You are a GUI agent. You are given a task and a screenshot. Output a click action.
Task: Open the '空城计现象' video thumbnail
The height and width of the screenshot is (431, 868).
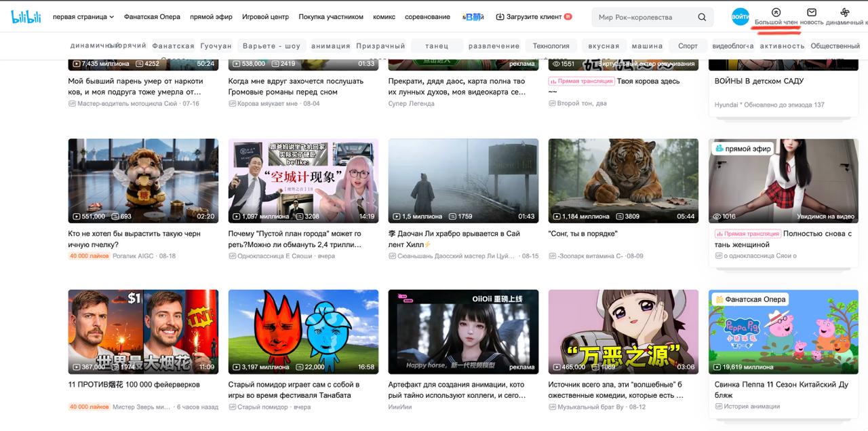[x=303, y=181]
